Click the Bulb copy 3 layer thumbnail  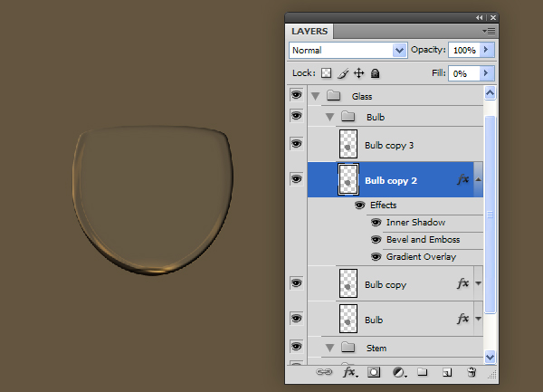pos(348,144)
